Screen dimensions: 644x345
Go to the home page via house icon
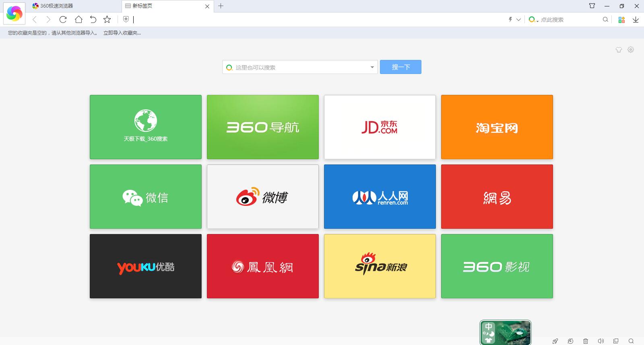point(78,19)
